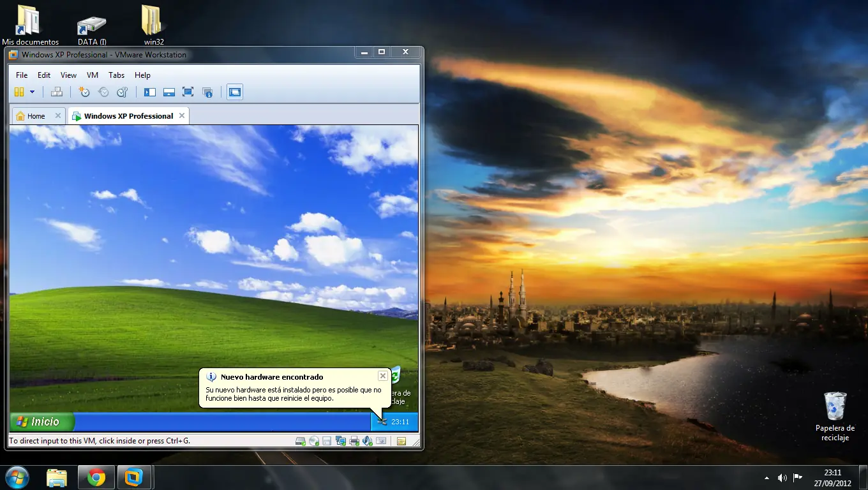Click the 'Nuevo hardware encontrado' balloon title

point(272,377)
